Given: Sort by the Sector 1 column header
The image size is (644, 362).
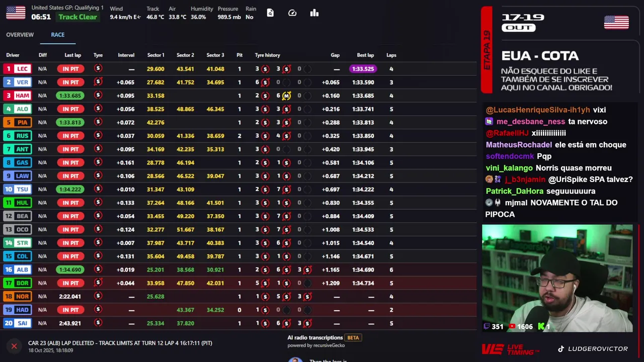Looking at the screenshot, I should click(x=156, y=55).
